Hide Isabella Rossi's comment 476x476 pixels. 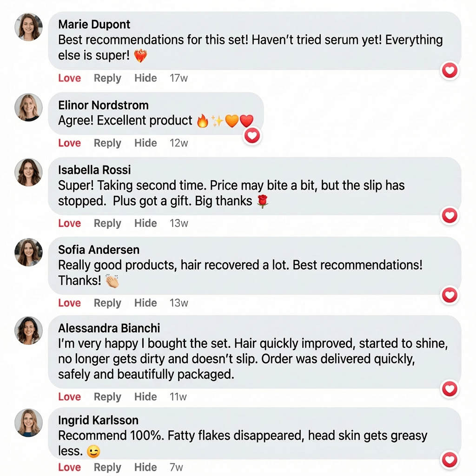(x=145, y=224)
